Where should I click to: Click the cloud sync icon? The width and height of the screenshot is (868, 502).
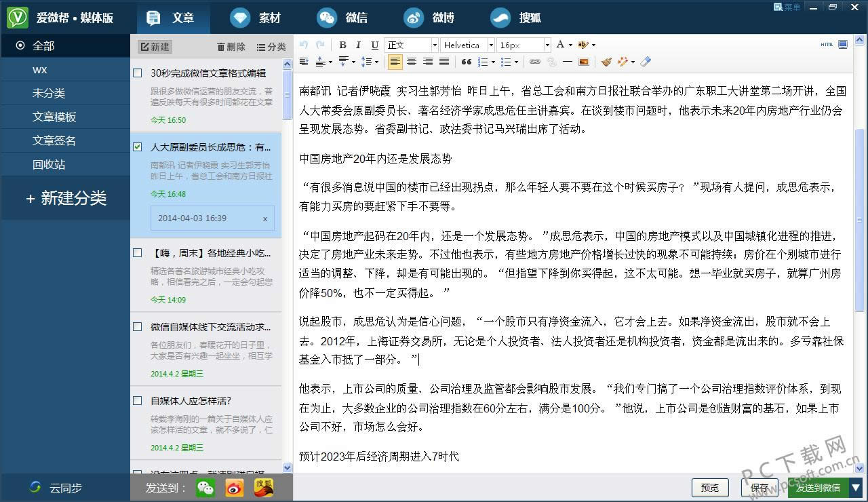click(35, 487)
